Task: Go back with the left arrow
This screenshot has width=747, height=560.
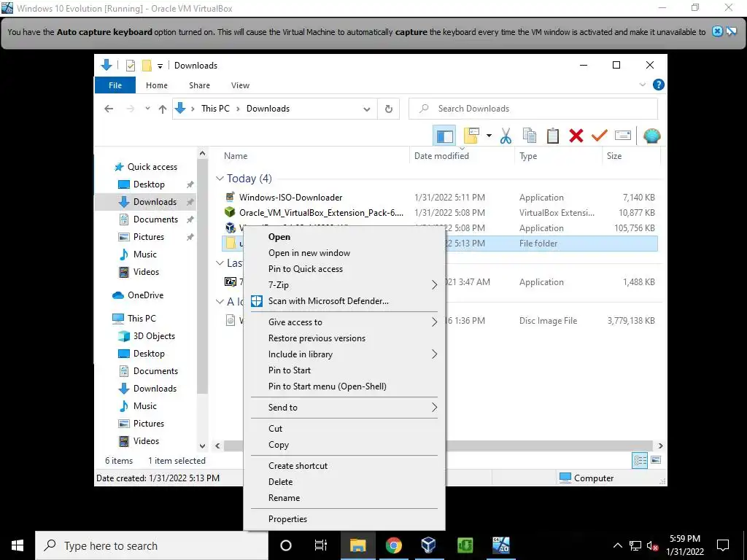Action: (109, 109)
